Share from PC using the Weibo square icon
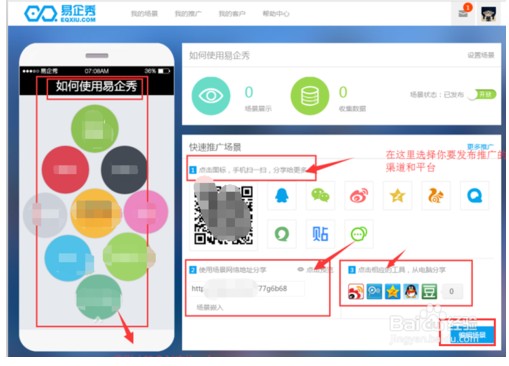Screen dimensions: 509x366 pos(356,292)
